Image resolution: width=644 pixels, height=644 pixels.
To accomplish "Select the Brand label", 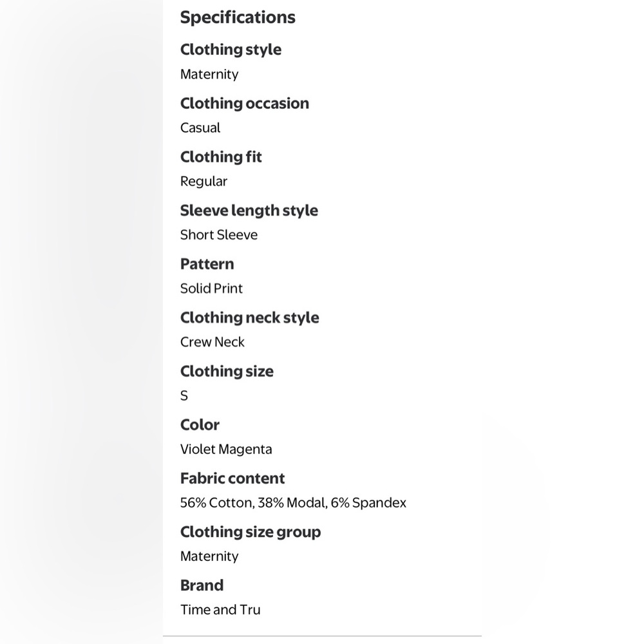I will pos(202,585).
